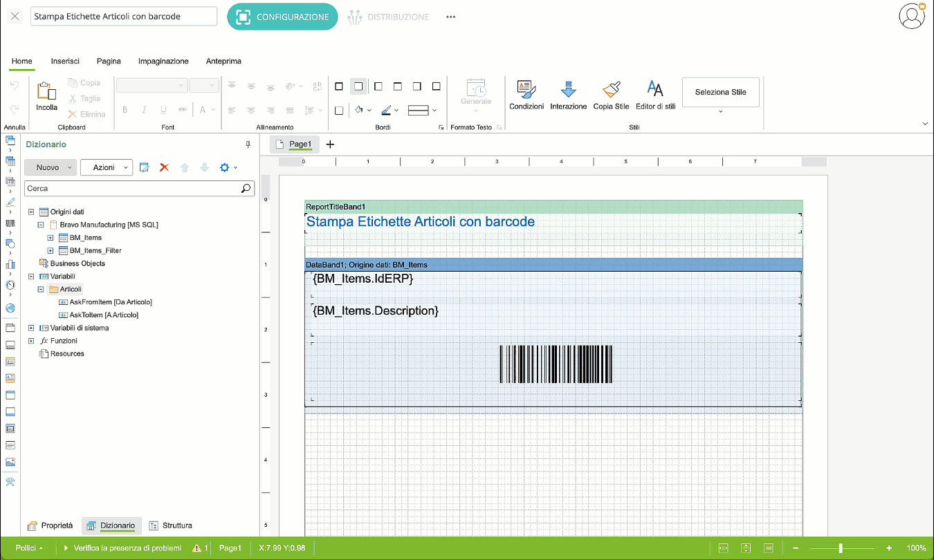Click the red delete X in Dizionario
Image resolution: width=934 pixels, height=560 pixels.
(164, 167)
